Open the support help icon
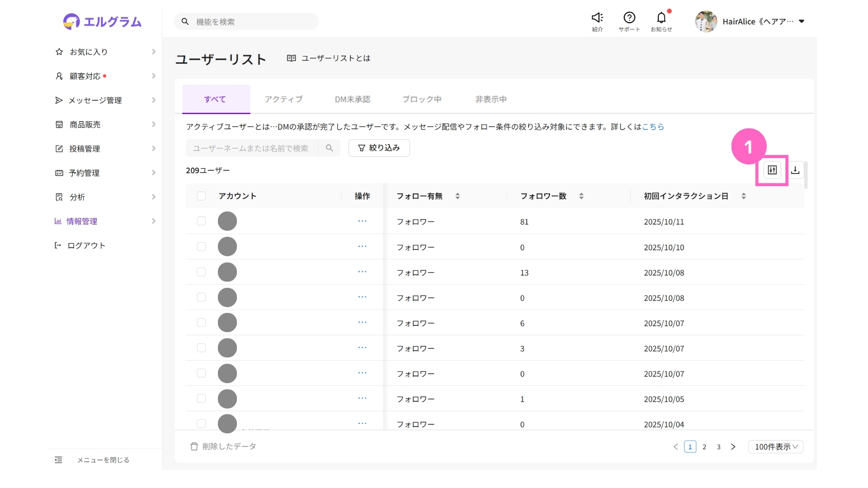Image resolution: width=868 pixels, height=488 pixels. point(629,18)
